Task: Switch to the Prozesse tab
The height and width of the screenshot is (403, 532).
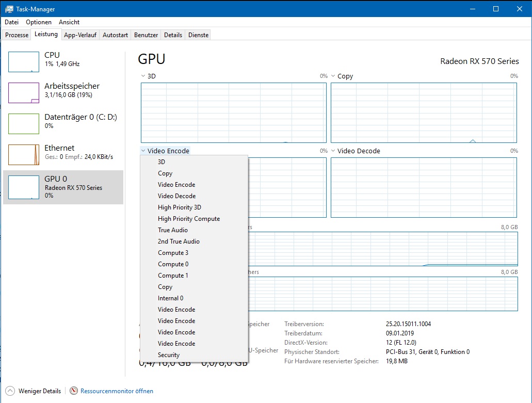Action: click(17, 35)
